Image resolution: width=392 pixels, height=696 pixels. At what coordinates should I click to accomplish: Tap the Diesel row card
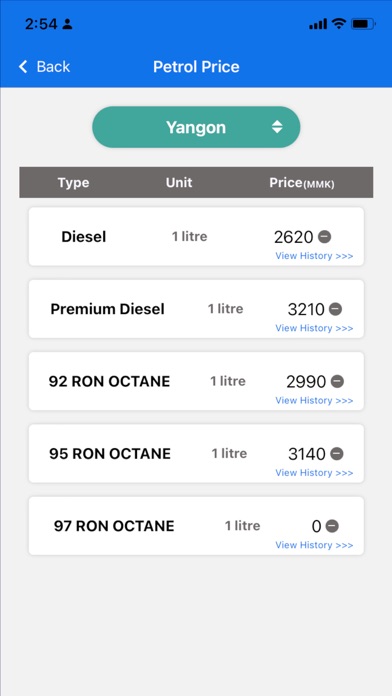point(196,237)
